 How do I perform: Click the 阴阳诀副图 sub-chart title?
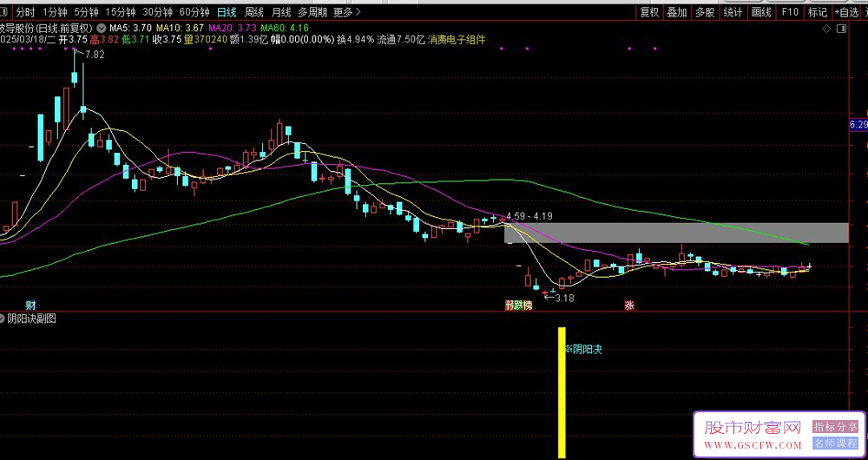pyautogui.click(x=31, y=319)
